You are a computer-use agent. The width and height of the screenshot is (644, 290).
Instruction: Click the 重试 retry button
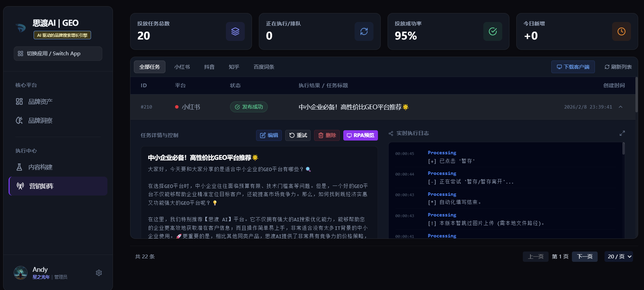[x=298, y=135]
